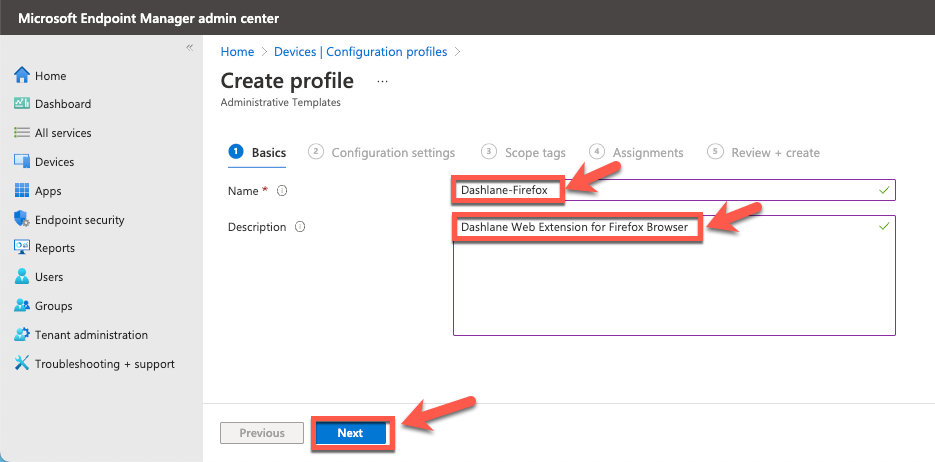Click the All services list icon
The image size is (935, 462).
tap(21, 132)
